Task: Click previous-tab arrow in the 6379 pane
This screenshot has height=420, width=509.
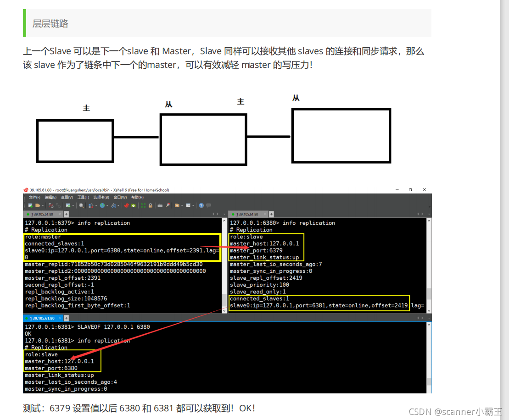Action: click(x=213, y=215)
